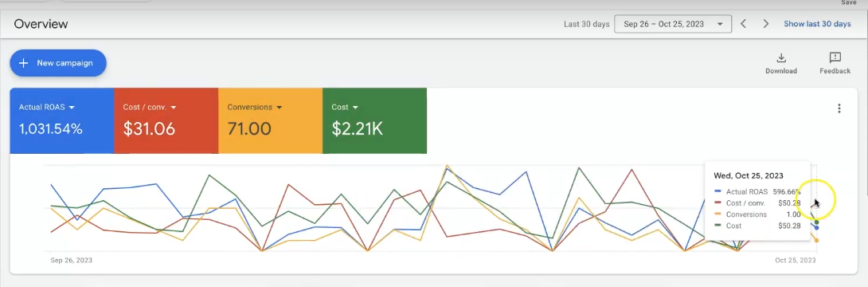The width and height of the screenshot is (868, 287).
Task: Click the Save button at top right
Action: [849, 2]
